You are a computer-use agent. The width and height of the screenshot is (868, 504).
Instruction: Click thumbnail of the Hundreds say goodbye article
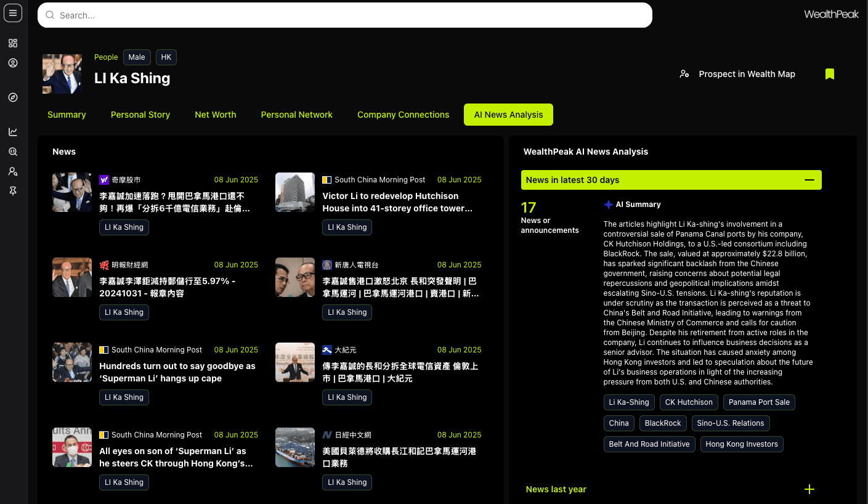click(x=72, y=362)
